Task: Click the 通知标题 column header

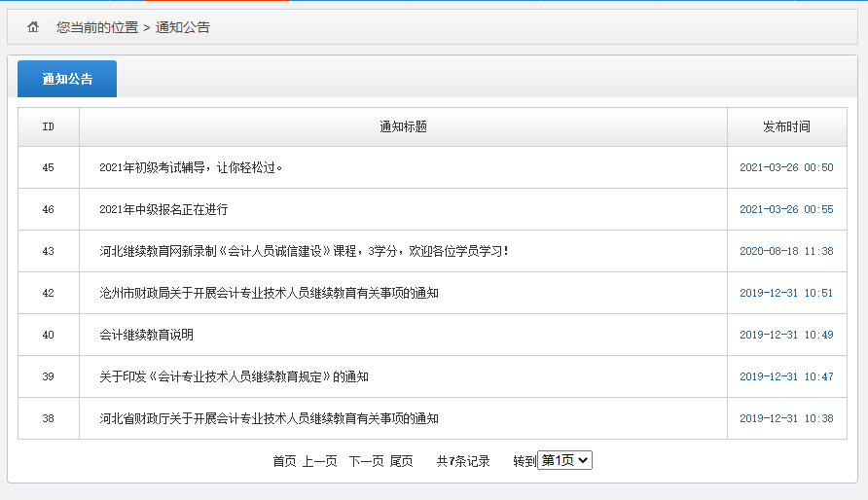Action: (403, 126)
